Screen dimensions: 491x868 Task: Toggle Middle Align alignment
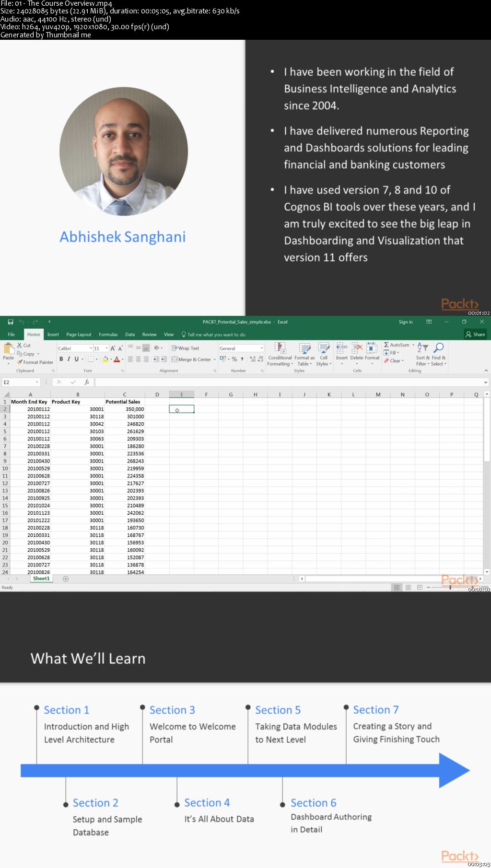pyautogui.click(x=138, y=348)
